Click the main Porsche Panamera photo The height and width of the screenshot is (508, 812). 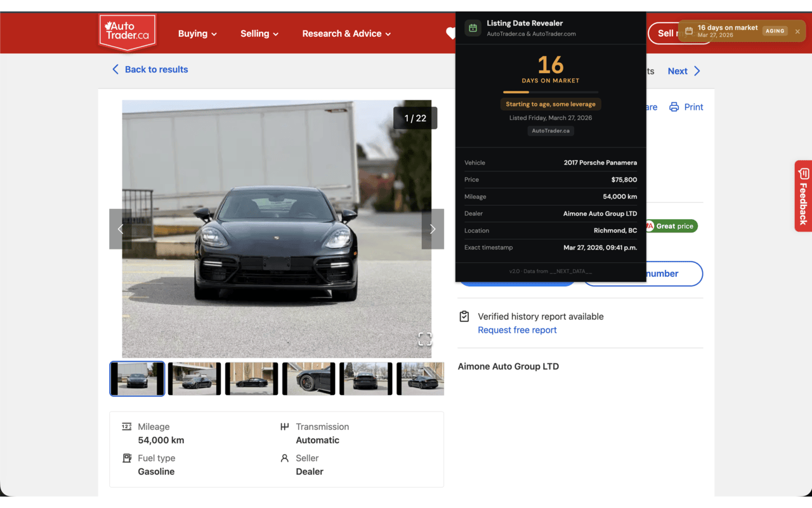point(277,229)
